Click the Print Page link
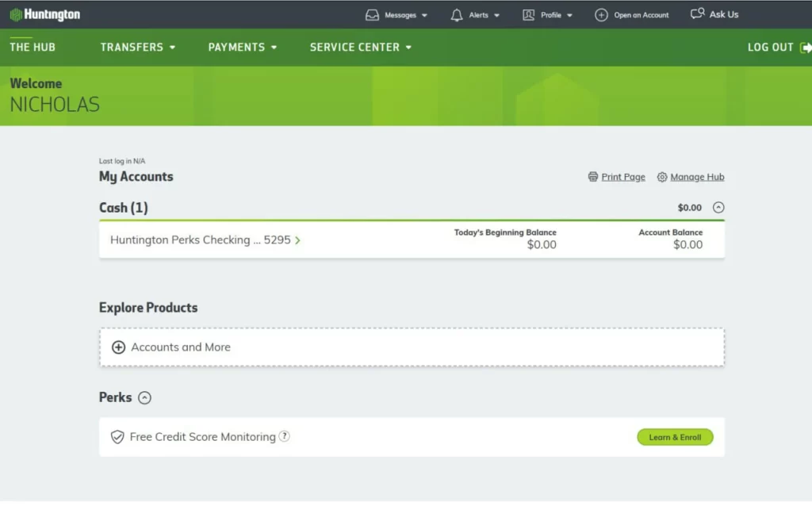The image size is (812, 506). coord(623,177)
